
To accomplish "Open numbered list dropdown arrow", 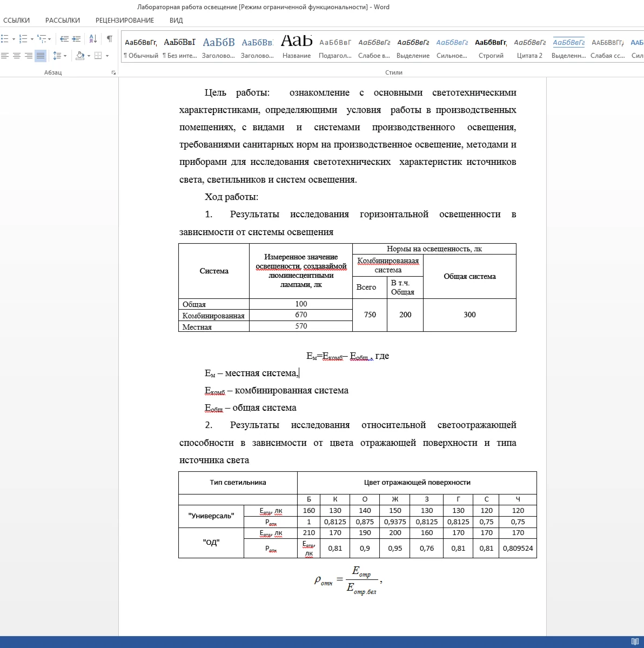I will tap(32, 39).
